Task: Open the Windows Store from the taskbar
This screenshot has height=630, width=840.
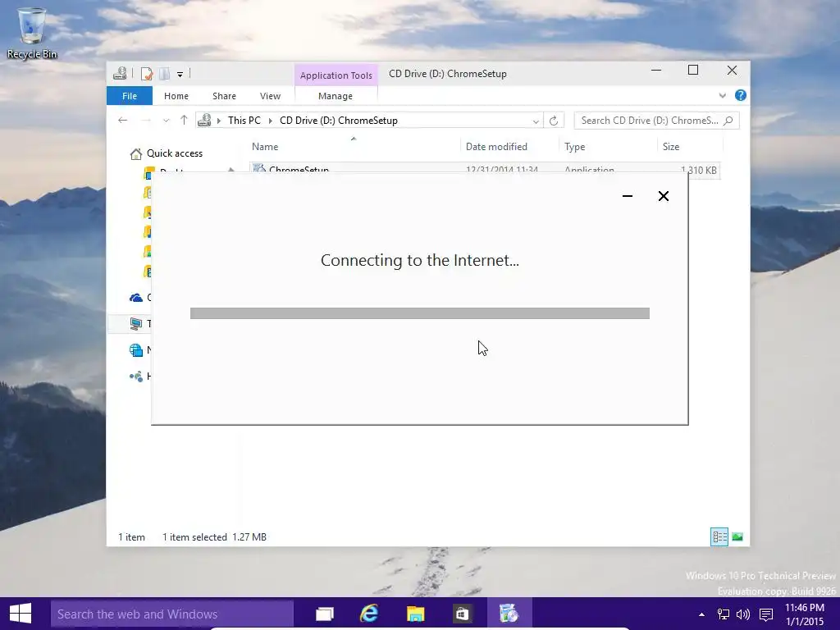Action: click(462, 614)
